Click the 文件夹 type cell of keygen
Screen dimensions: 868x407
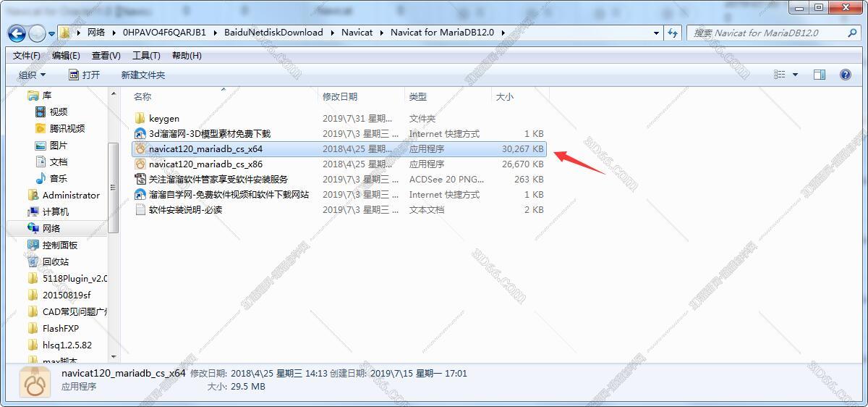click(x=422, y=118)
